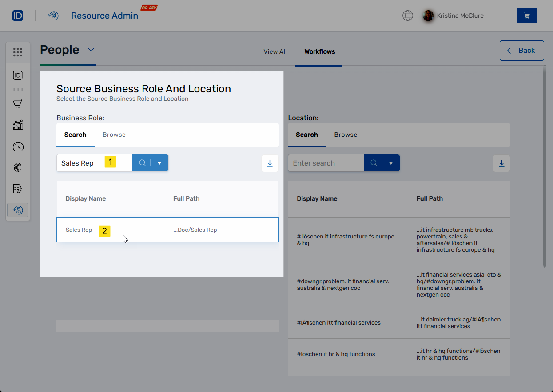Select the Sales Rep result row

168,230
